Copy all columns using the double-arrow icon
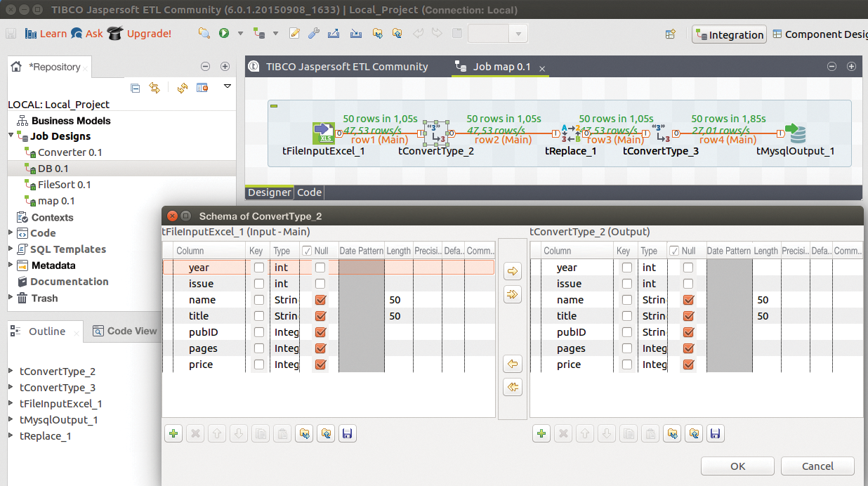The width and height of the screenshot is (868, 486). pyautogui.click(x=512, y=294)
